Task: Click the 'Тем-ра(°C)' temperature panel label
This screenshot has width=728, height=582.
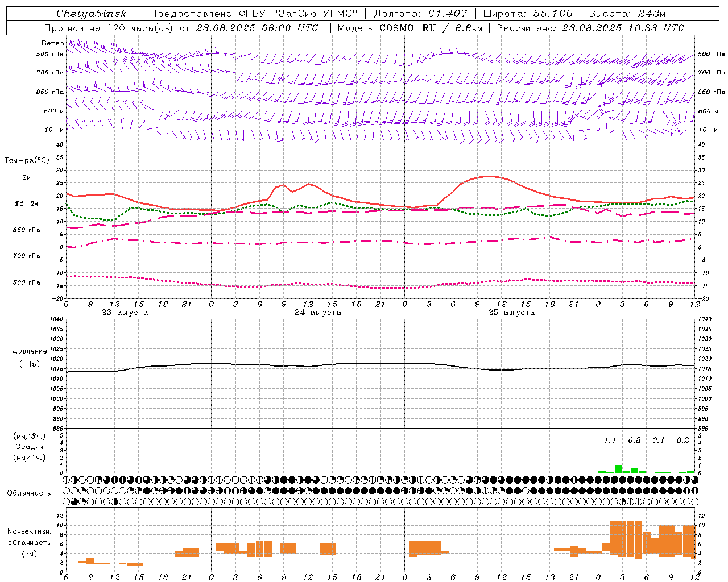Action: click(27, 161)
